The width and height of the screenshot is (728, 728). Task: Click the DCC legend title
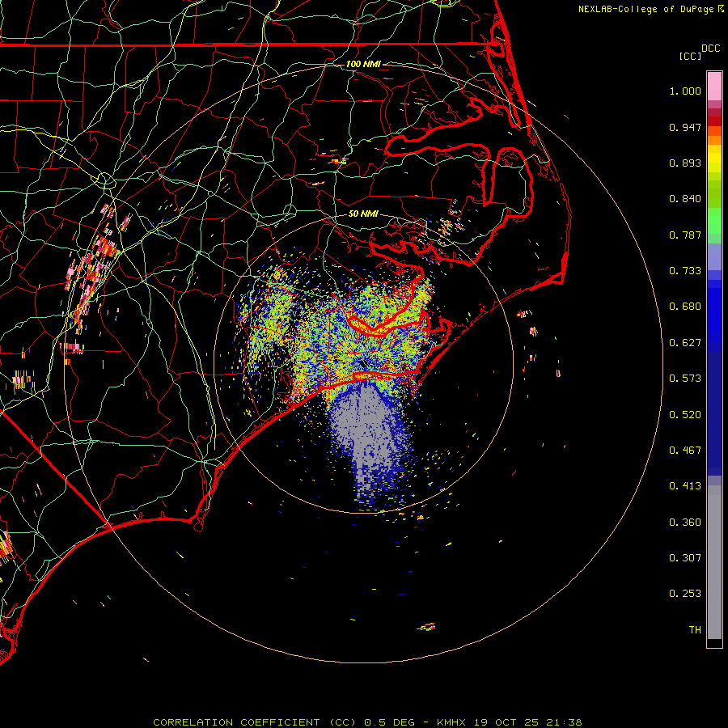pos(710,49)
